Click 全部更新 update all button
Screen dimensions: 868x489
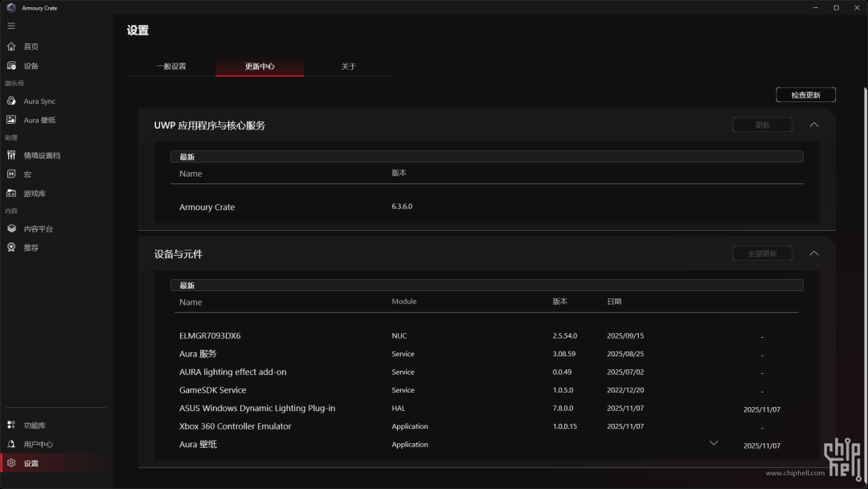762,253
